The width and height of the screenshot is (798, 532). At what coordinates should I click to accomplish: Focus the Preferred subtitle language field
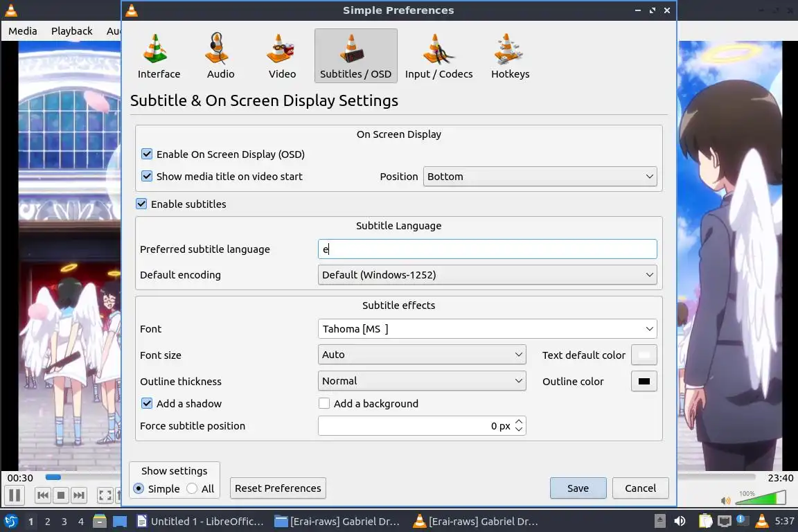coord(487,249)
